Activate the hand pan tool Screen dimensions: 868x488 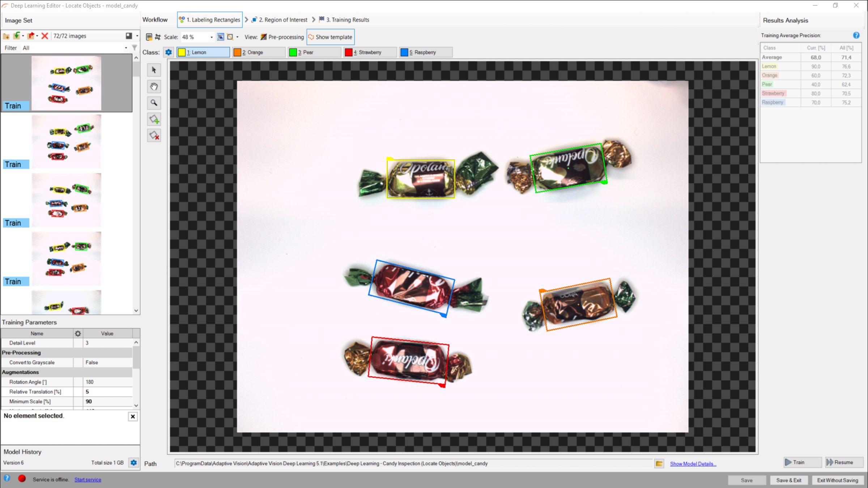point(154,86)
